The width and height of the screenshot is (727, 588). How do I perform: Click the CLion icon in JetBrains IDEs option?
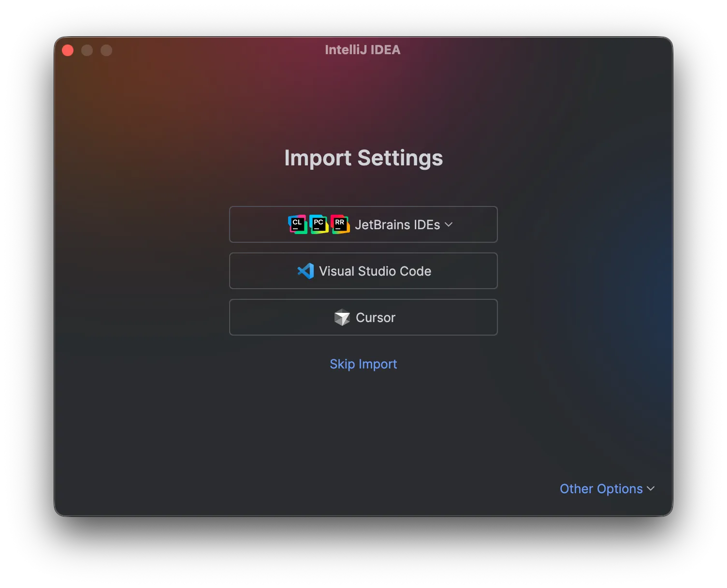pyautogui.click(x=297, y=224)
